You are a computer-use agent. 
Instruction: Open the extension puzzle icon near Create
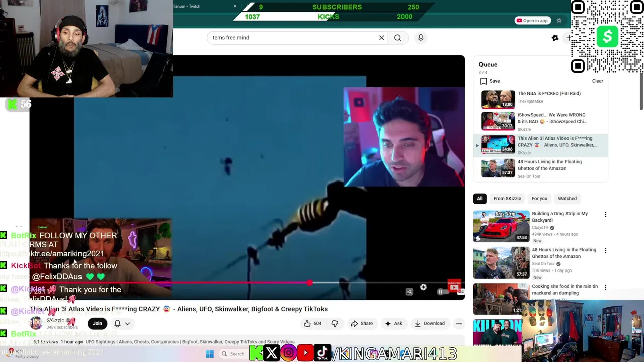[555, 38]
